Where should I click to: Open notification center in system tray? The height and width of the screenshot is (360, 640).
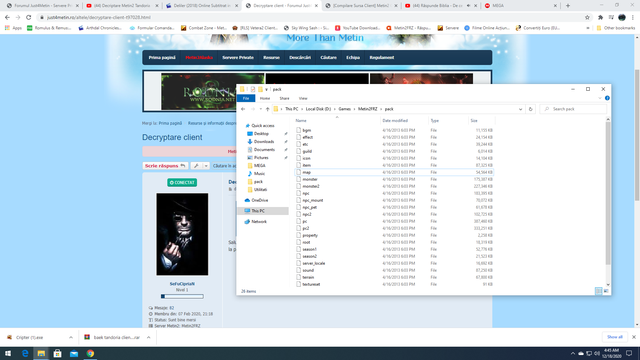point(629,353)
